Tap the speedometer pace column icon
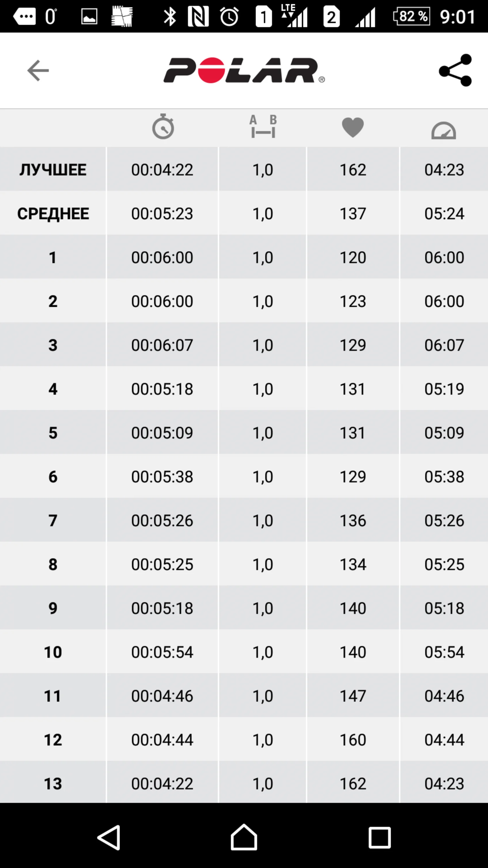 coord(443,130)
